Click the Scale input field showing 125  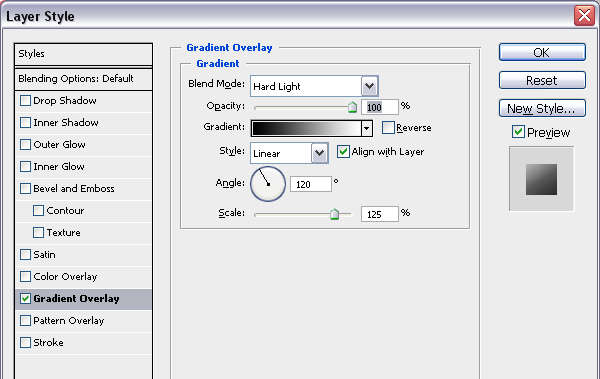pyautogui.click(x=380, y=214)
